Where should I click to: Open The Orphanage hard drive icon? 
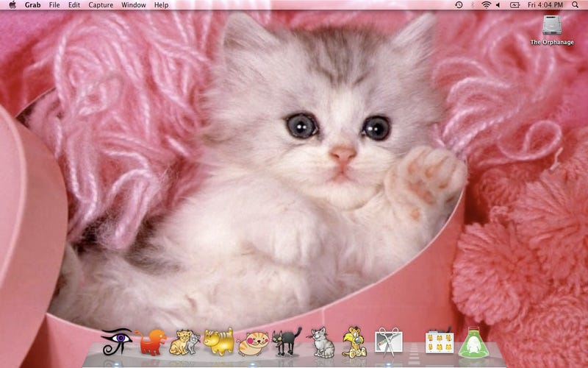pyautogui.click(x=552, y=26)
